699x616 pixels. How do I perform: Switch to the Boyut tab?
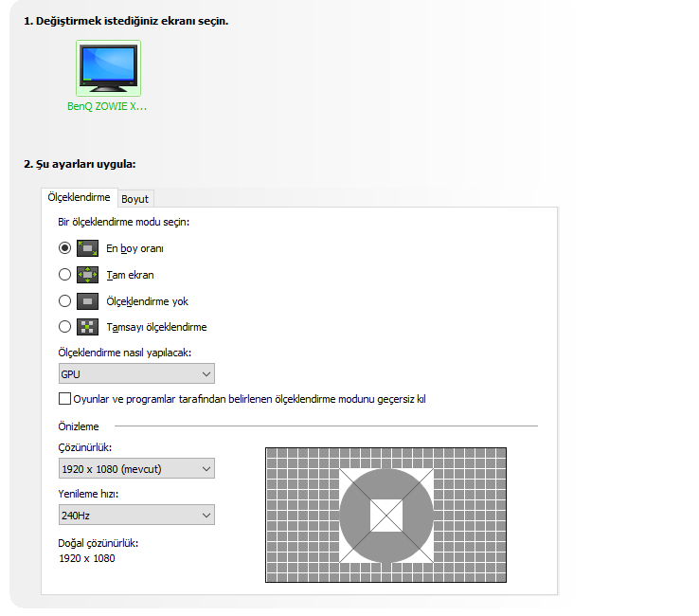tap(135, 199)
